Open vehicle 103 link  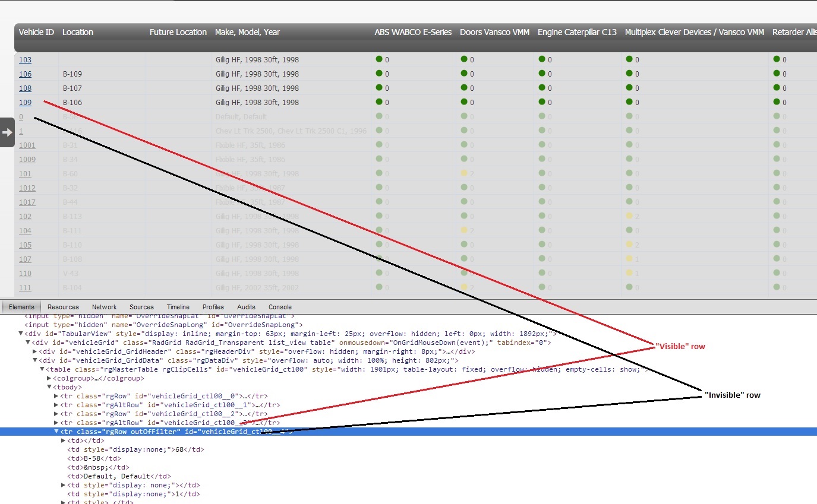click(25, 60)
